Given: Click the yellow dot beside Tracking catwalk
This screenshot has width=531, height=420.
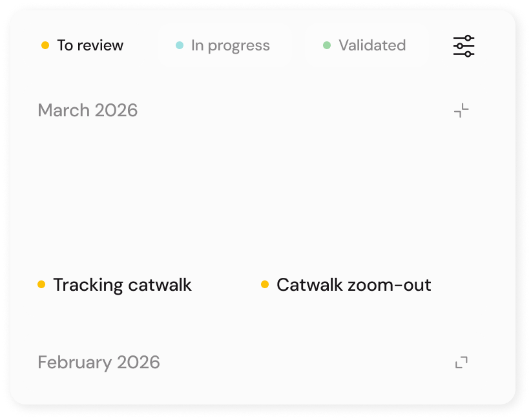Looking at the screenshot, I should tap(41, 284).
